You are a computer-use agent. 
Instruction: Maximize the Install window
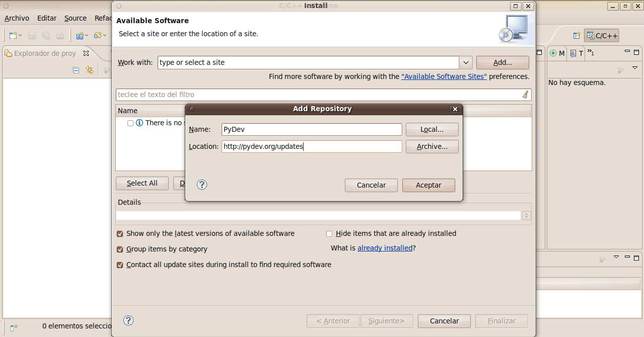(515, 6)
